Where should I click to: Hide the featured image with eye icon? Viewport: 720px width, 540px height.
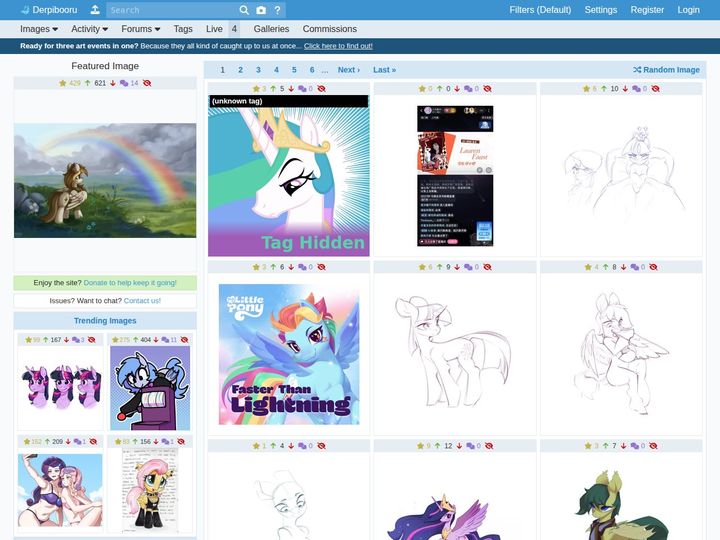coord(147,83)
